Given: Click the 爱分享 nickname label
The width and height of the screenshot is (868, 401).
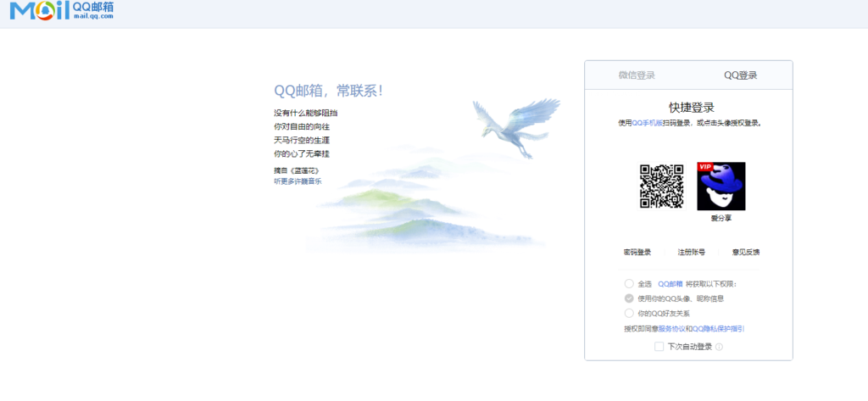Looking at the screenshot, I should pos(721,218).
